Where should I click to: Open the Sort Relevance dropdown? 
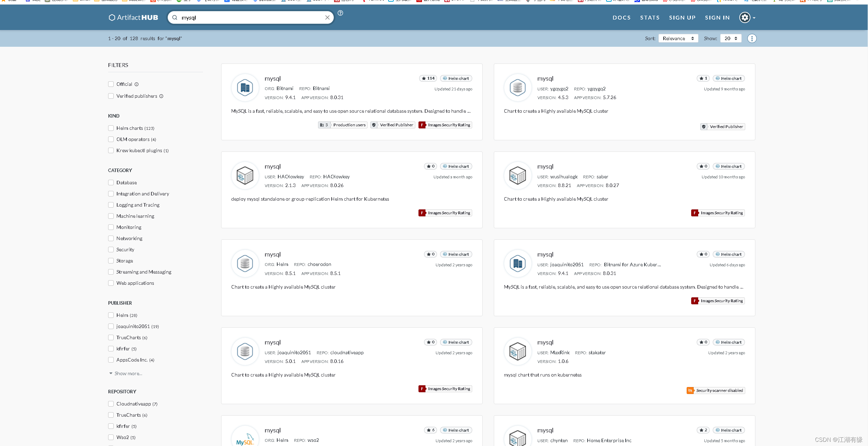(678, 38)
